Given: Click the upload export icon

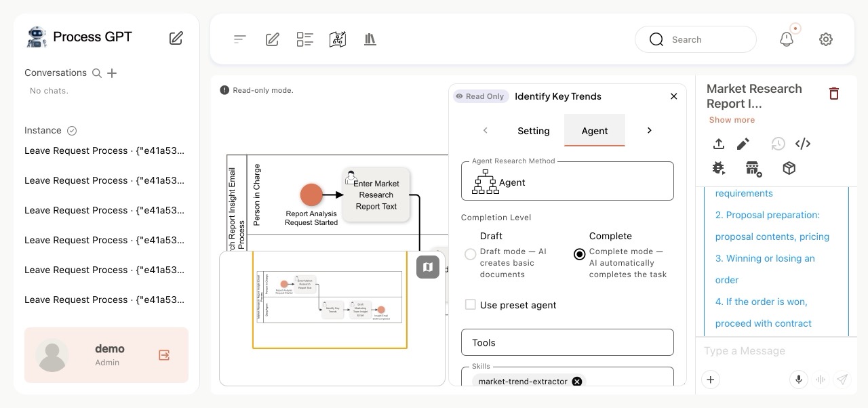Looking at the screenshot, I should click(x=719, y=144).
